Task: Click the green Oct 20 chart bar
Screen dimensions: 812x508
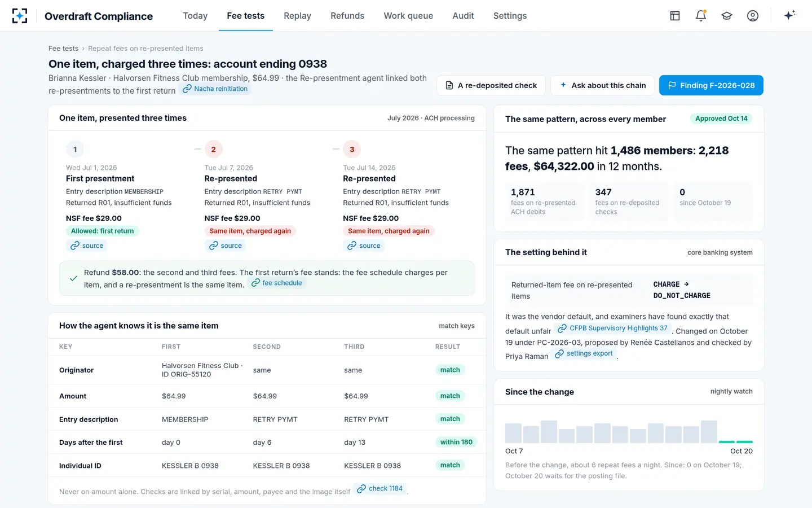Action: [745, 441]
